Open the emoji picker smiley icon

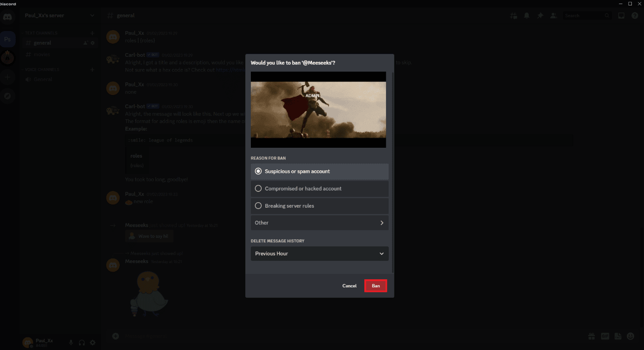630,336
